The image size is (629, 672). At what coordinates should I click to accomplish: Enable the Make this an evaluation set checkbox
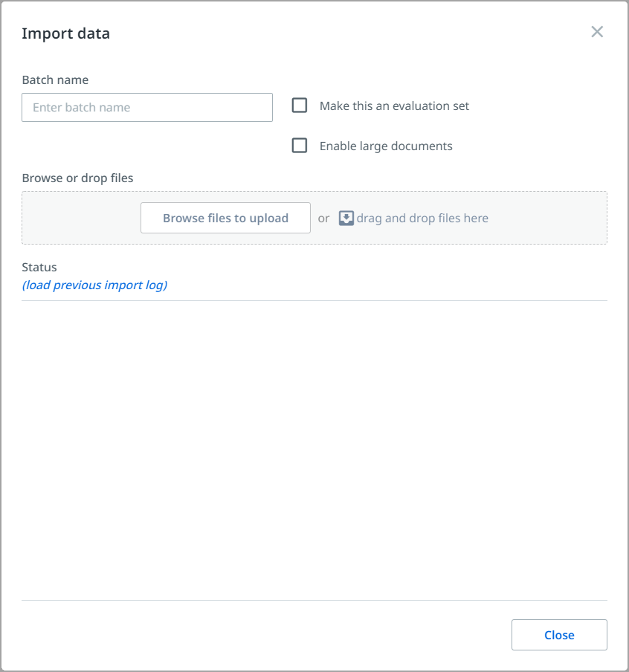(300, 106)
